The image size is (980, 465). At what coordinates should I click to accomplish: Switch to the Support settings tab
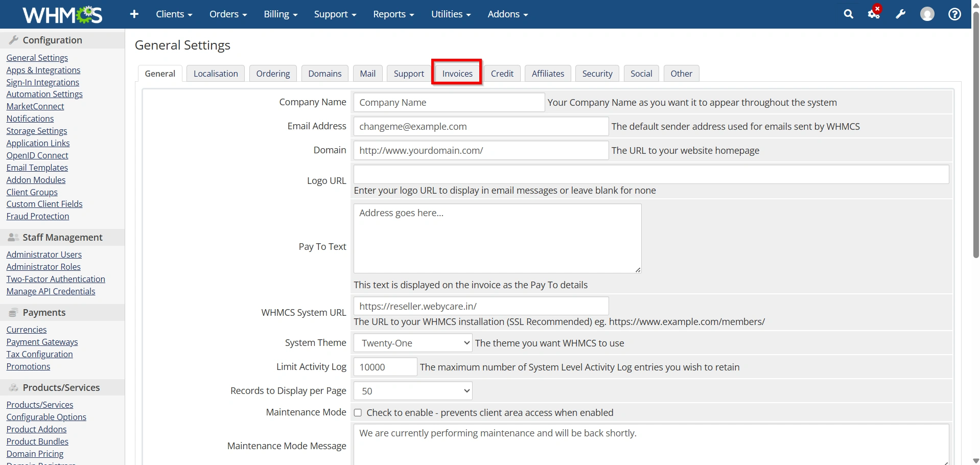pos(409,74)
